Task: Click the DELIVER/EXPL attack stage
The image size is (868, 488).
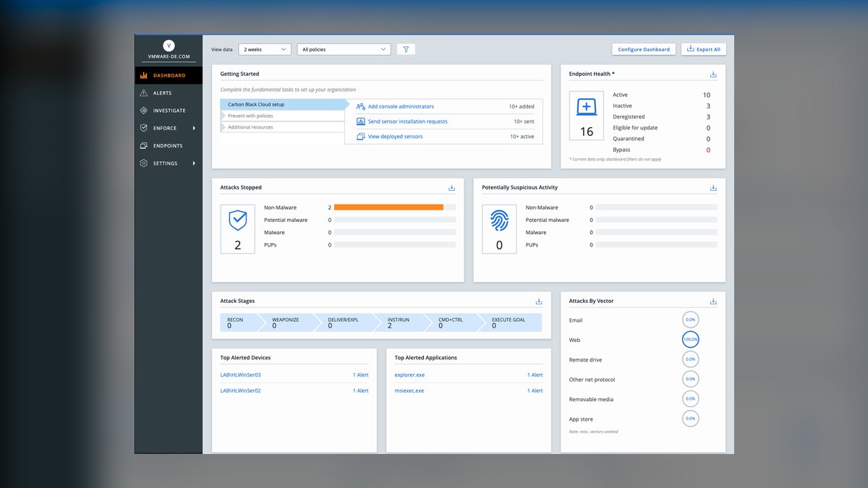Action: (346, 322)
